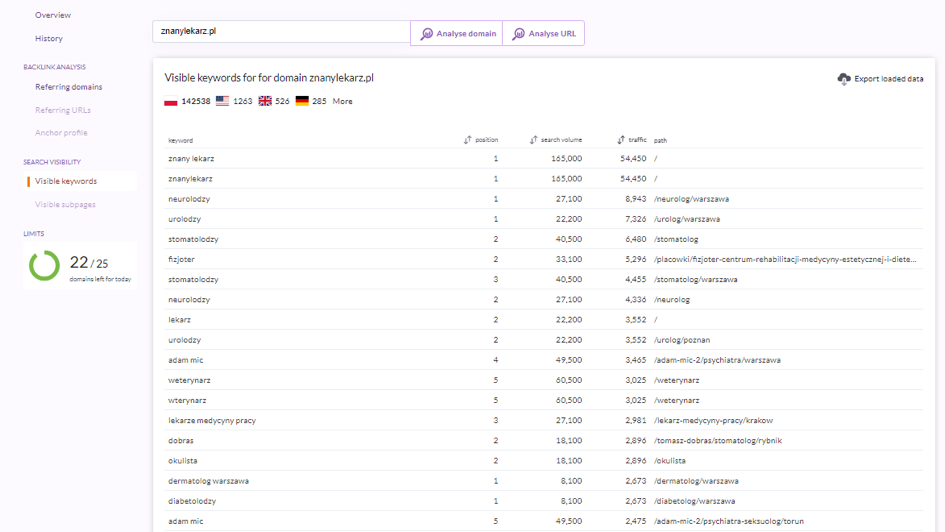The image size is (945, 532).
Task: Click UK keyword count 526
Action: [x=282, y=101]
